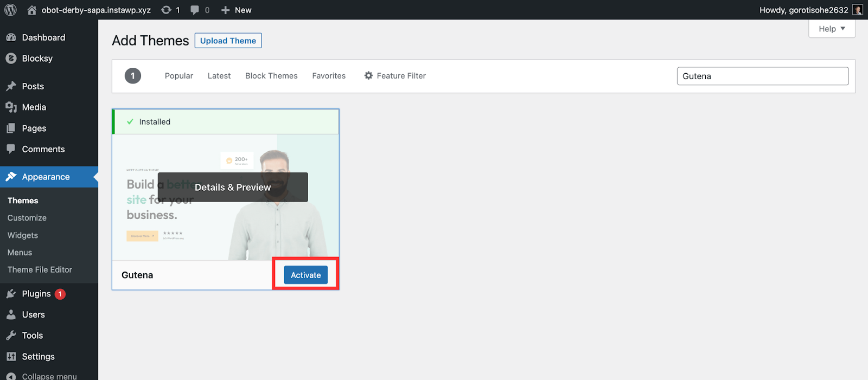Click the Plugins update badge
Screen dimensions: 868x380
pos(60,294)
